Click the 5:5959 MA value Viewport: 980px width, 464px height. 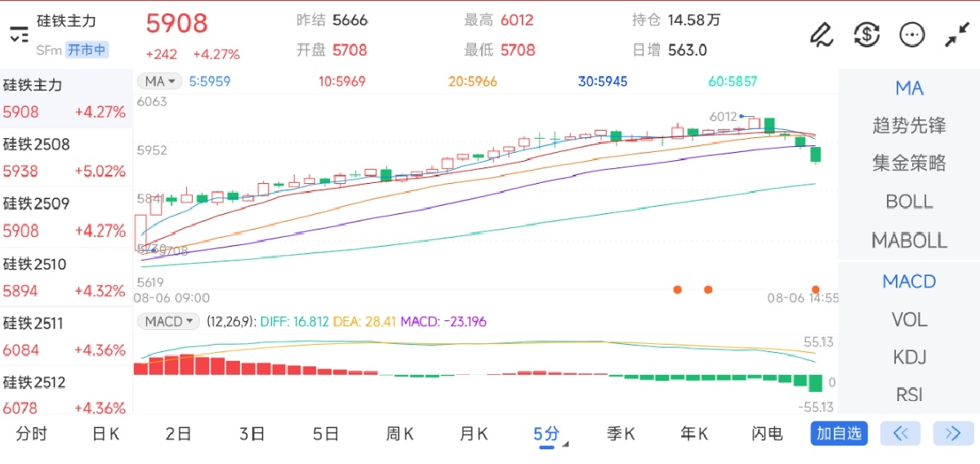tap(209, 82)
